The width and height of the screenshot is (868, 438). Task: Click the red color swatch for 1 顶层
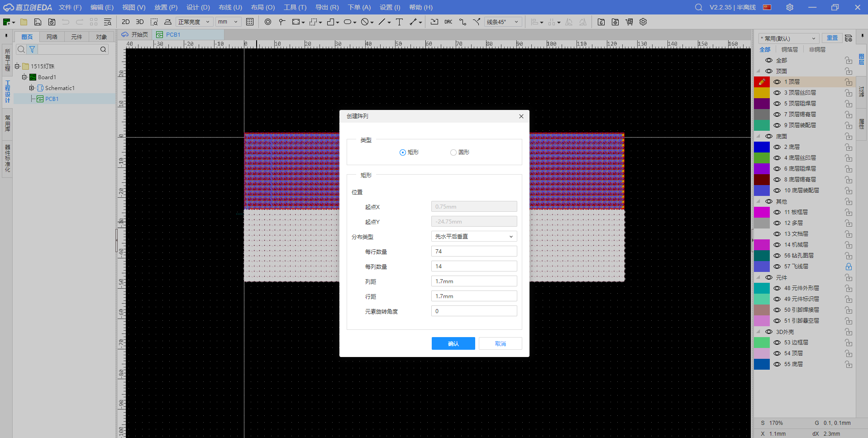point(762,82)
